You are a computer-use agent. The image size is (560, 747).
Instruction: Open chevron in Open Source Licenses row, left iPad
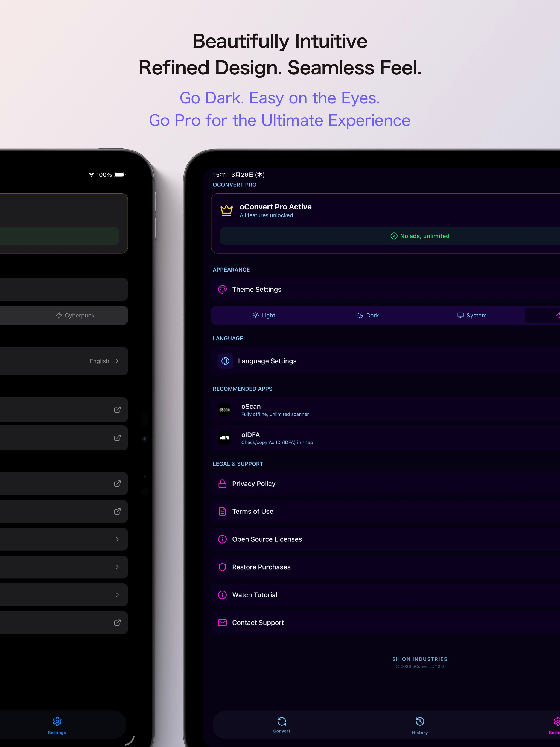pos(117,539)
